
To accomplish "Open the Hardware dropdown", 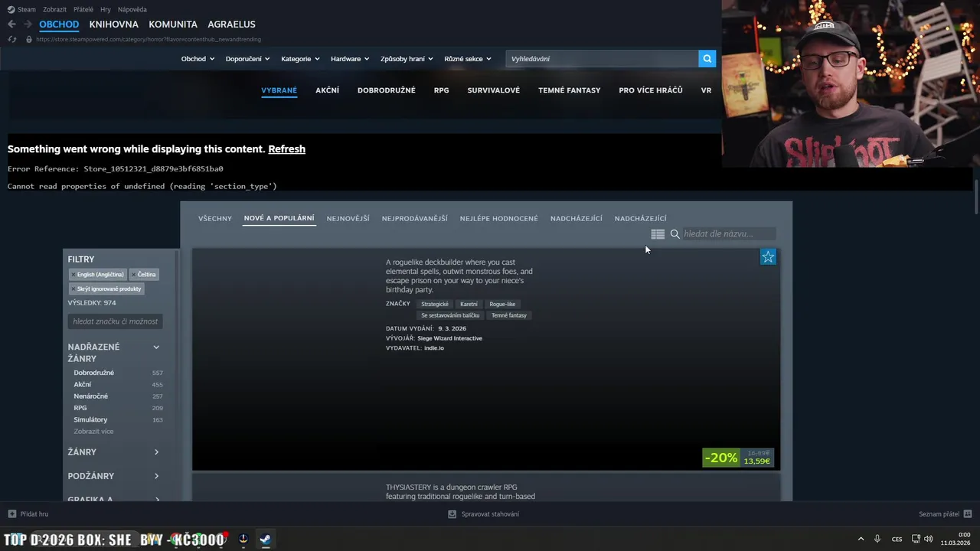I will (x=350, y=59).
